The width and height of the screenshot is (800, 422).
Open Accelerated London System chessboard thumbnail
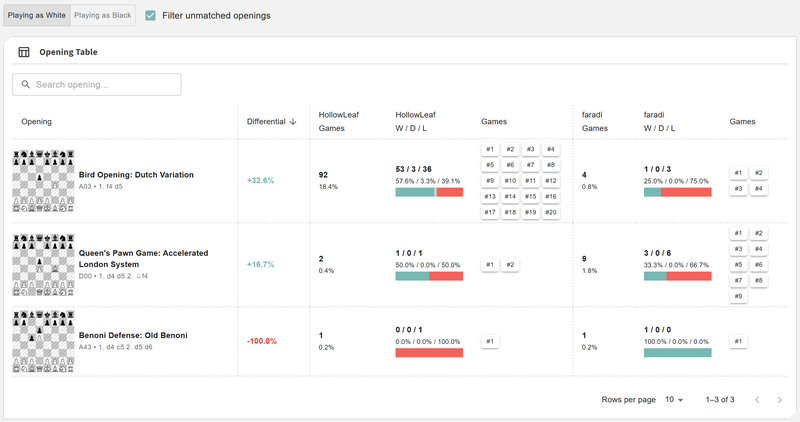click(x=42, y=265)
